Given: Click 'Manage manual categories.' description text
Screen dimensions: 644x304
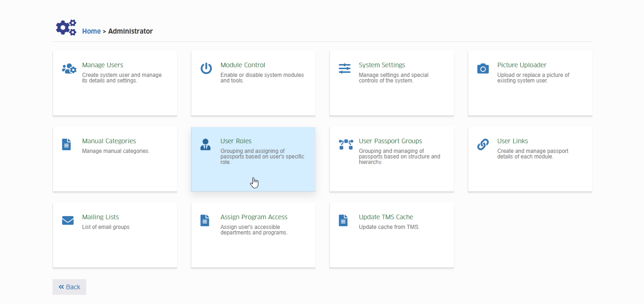Looking at the screenshot, I should [x=116, y=151].
